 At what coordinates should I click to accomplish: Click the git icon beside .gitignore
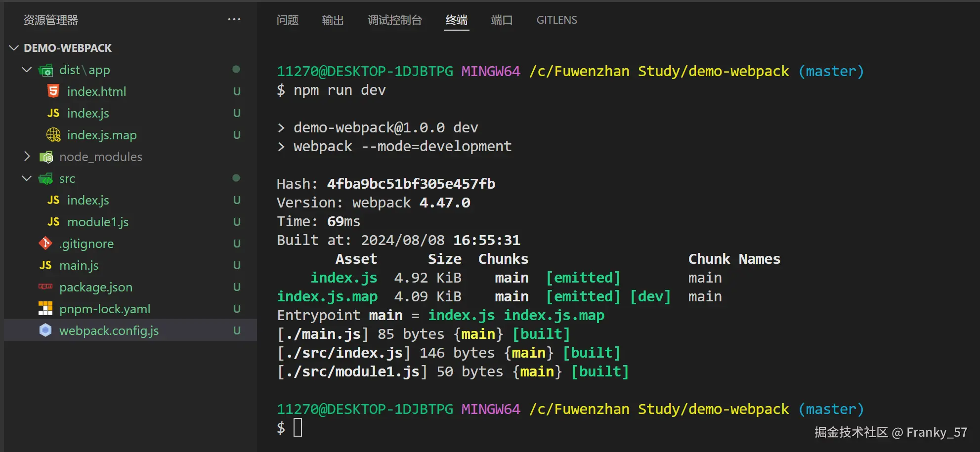pyautogui.click(x=45, y=244)
